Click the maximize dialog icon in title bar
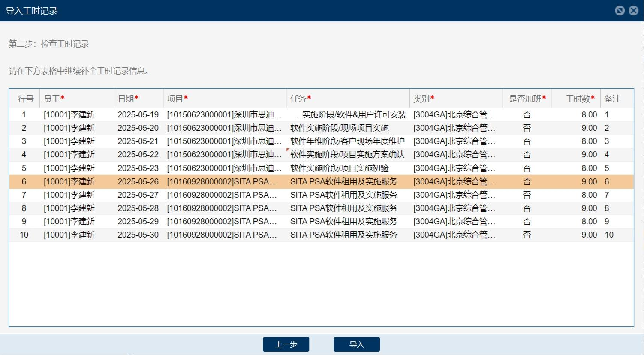Image resolution: width=644 pixels, height=355 pixels. [620, 11]
